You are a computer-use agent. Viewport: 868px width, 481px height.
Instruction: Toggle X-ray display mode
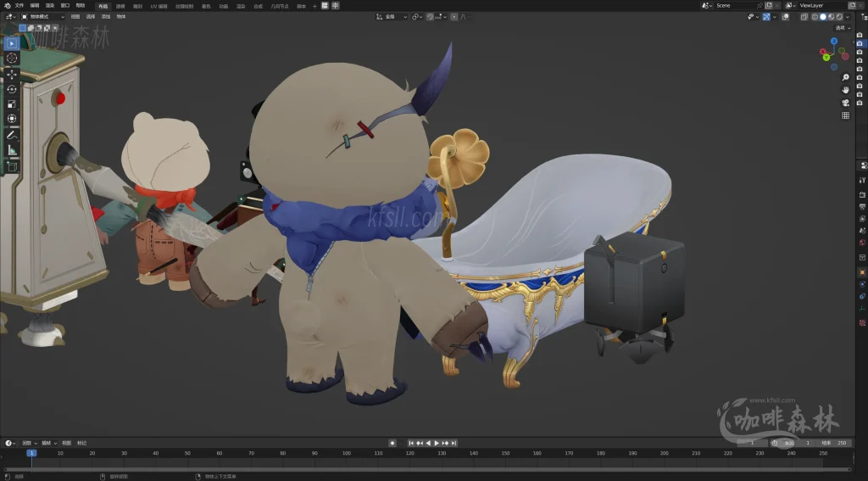[x=804, y=17]
